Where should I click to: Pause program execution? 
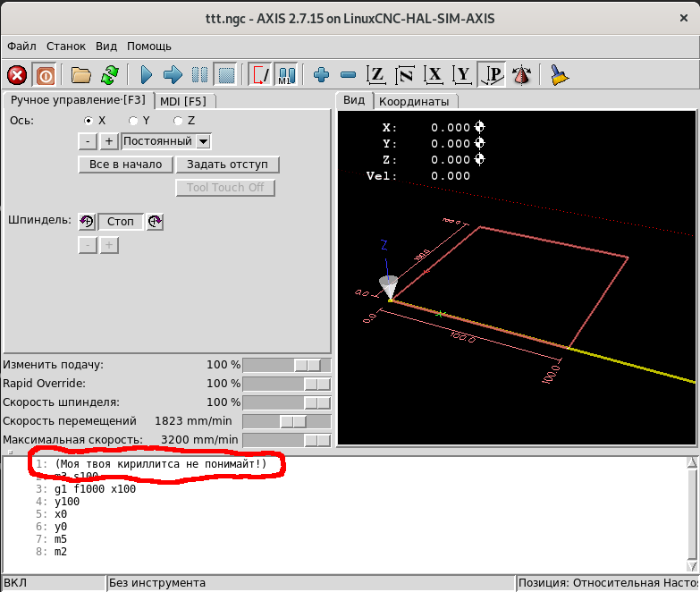199,74
